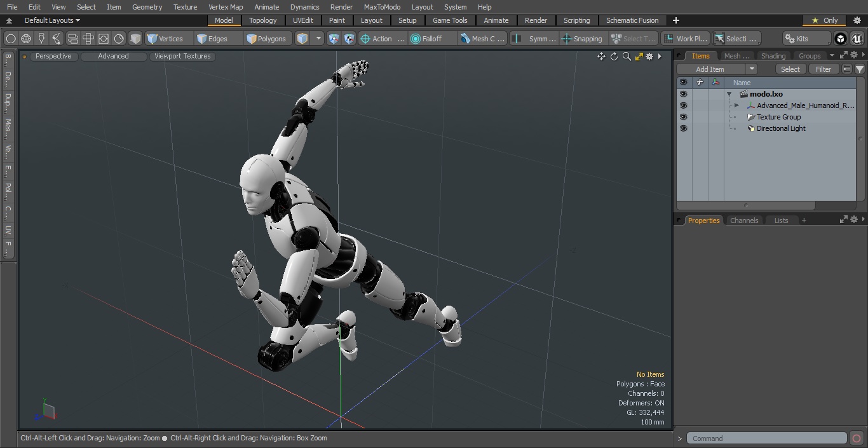868x448 pixels.
Task: Expand the Items panel with arrows icon
Action: click(844, 55)
